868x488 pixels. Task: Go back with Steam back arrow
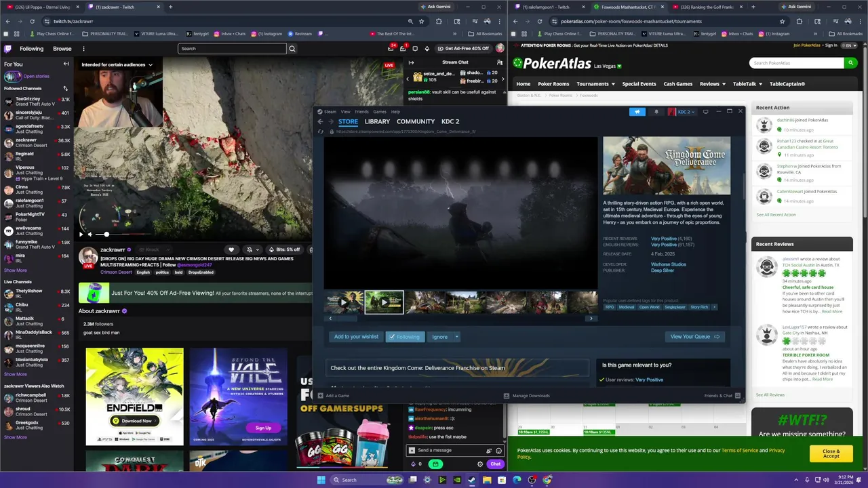click(321, 122)
